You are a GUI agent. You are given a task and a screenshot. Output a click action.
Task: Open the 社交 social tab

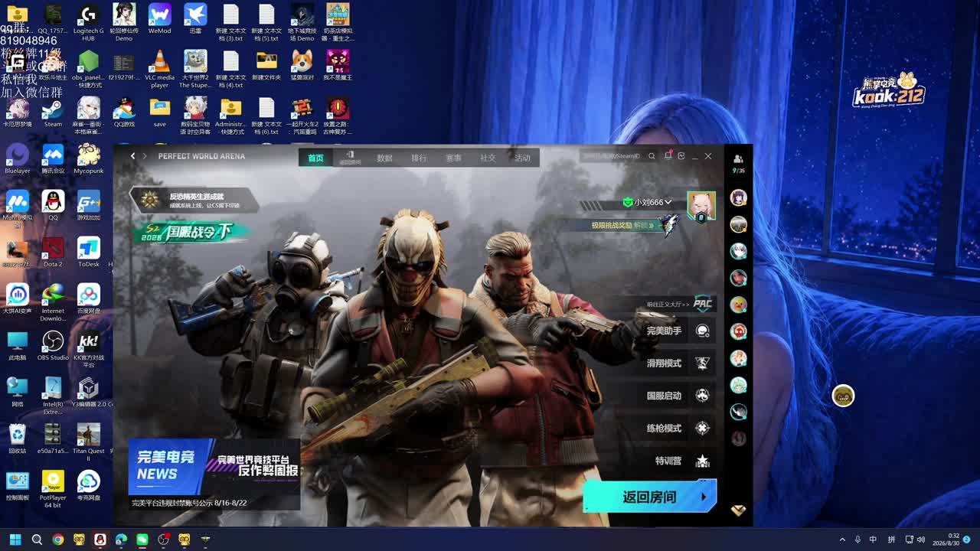488,158
